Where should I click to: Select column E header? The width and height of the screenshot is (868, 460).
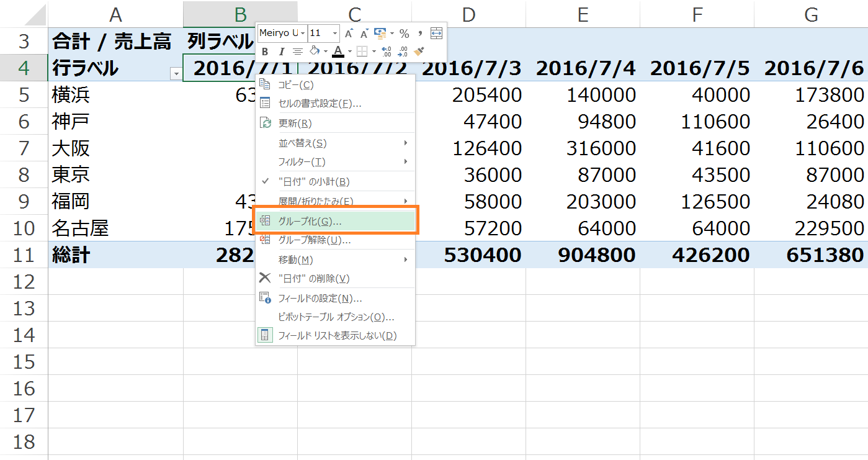pos(583,14)
